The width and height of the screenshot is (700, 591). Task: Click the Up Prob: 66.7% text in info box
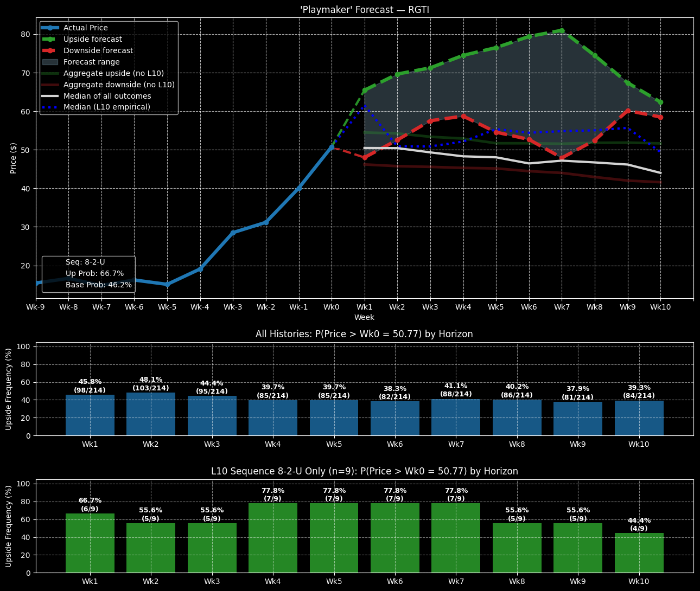pos(95,274)
